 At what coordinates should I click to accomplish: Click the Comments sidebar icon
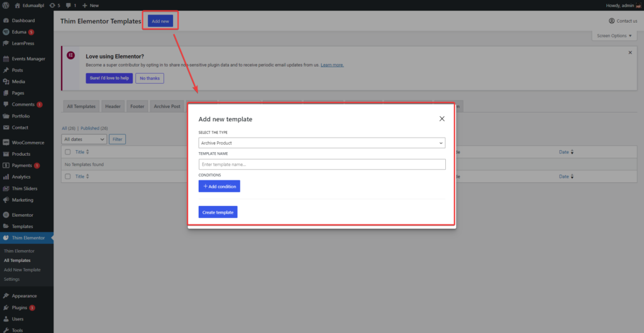coord(6,104)
